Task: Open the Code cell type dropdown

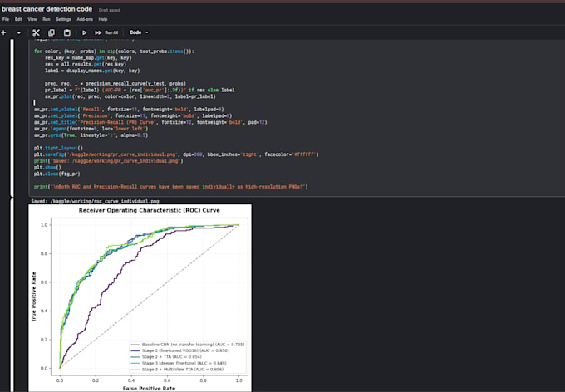Action: [x=139, y=32]
